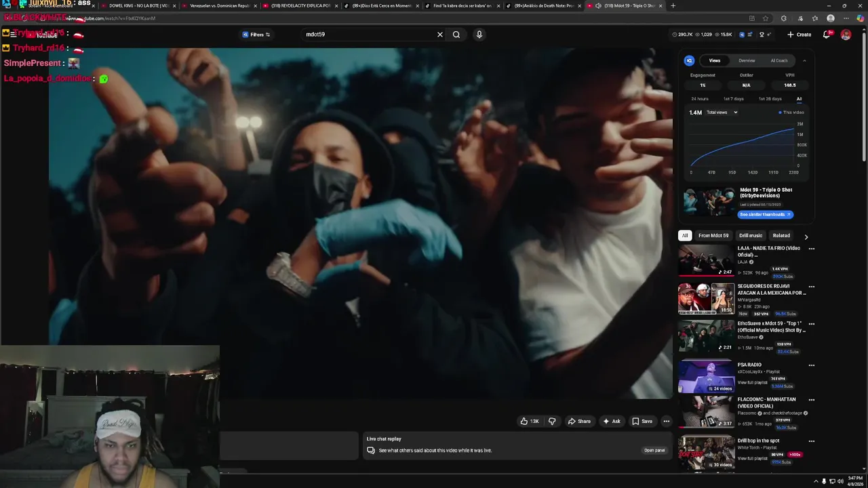
Task: Open the browser three-dot settings menu
Action: (846, 18)
